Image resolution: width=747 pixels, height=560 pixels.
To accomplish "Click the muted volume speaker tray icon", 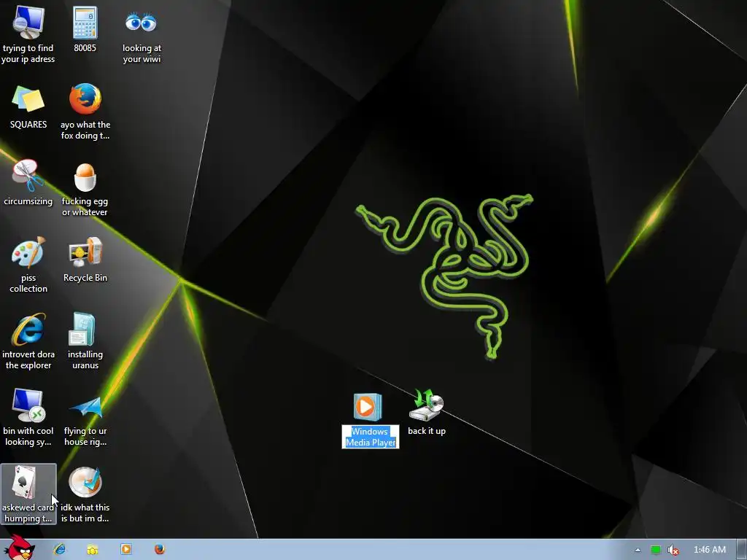I will tap(673, 550).
